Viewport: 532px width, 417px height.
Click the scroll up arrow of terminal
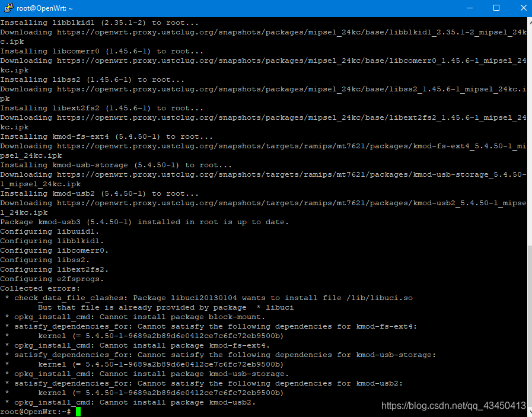(530, 21)
